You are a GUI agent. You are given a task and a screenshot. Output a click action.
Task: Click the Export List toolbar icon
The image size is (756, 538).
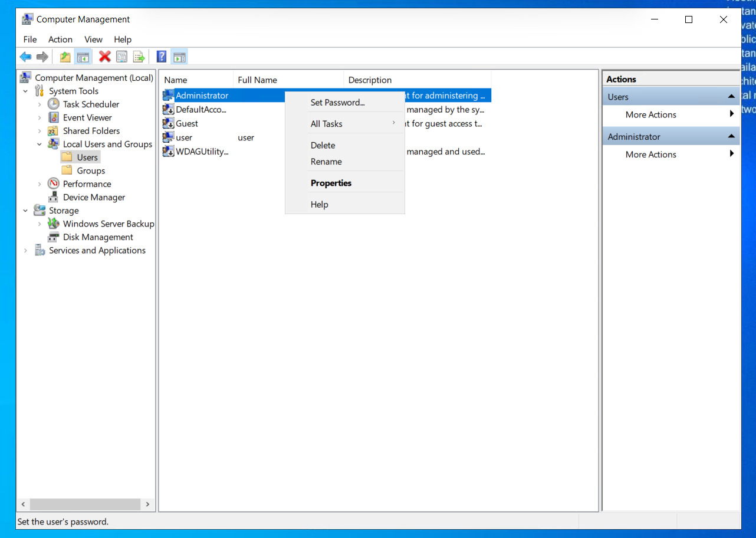click(x=139, y=57)
